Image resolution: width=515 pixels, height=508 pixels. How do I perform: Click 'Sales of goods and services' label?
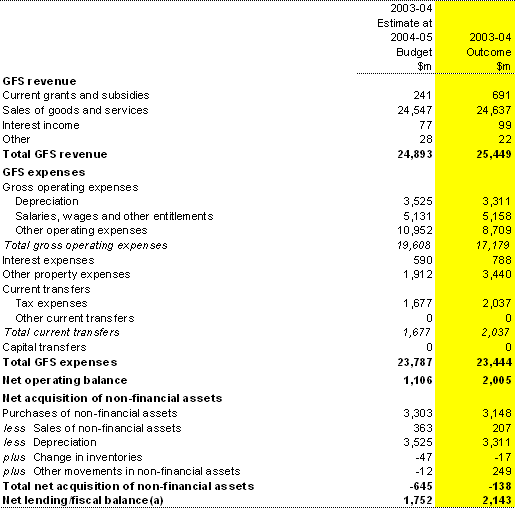tap(75, 110)
